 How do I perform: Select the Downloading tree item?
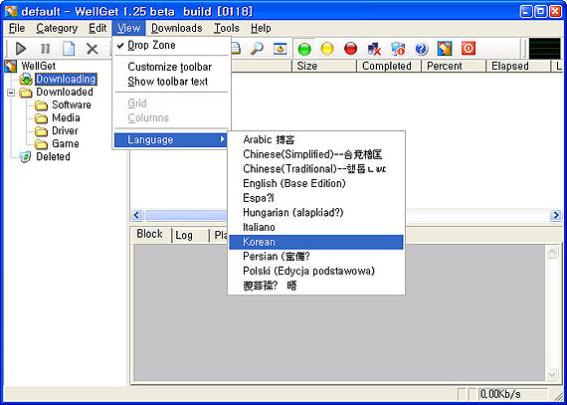click(x=66, y=79)
